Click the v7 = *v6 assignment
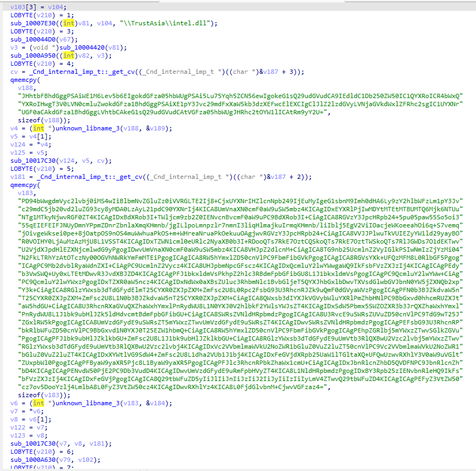This screenshot has height=471, width=476. pos(27,412)
